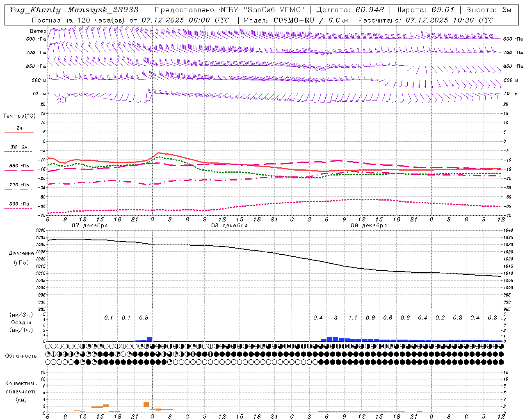Screen dimensions: 525x420
Task: Click the Долгота: 60.948 header value
Action: tap(350, 9)
